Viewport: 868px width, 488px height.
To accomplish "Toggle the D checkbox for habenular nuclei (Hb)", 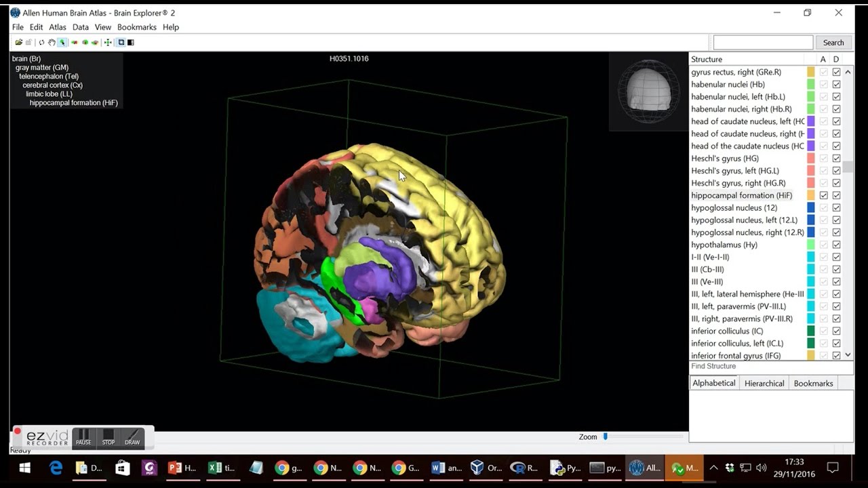I will click(x=836, y=85).
